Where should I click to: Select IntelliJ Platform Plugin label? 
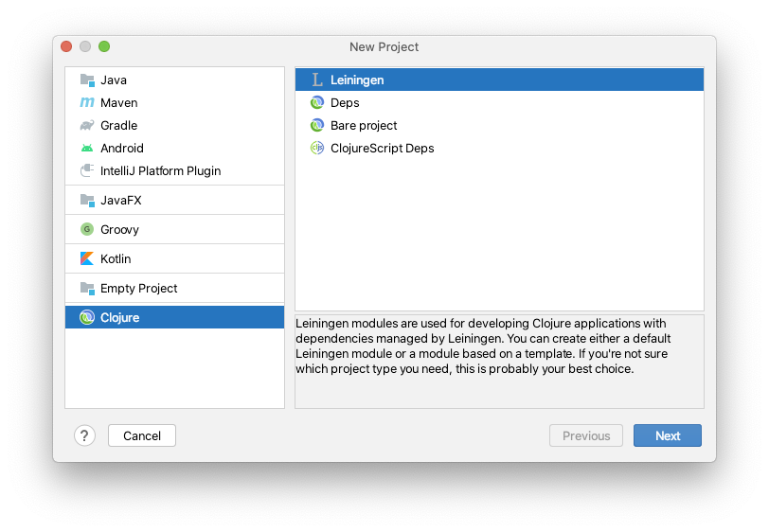[x=160, y=170]
